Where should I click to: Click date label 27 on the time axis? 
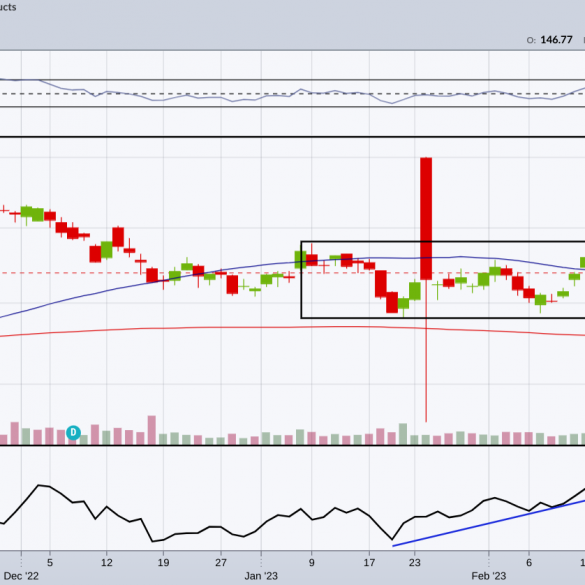point(221,562)
